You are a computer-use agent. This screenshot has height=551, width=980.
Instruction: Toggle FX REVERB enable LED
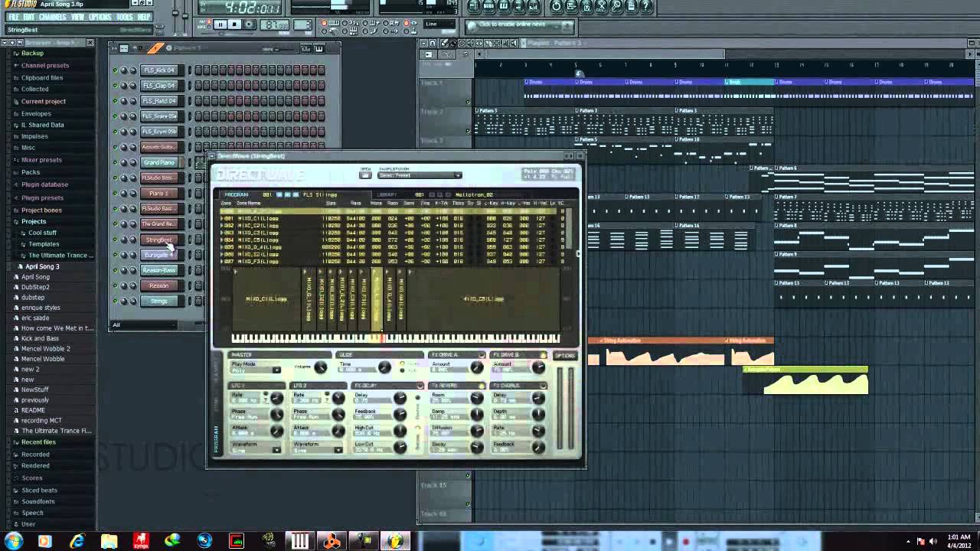(x=482, y=386)
